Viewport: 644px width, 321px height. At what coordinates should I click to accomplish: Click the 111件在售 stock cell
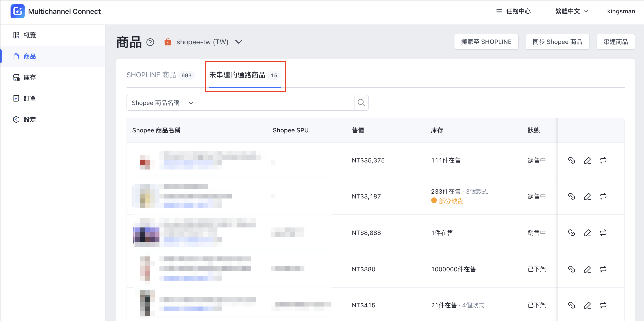pos(446,160)
